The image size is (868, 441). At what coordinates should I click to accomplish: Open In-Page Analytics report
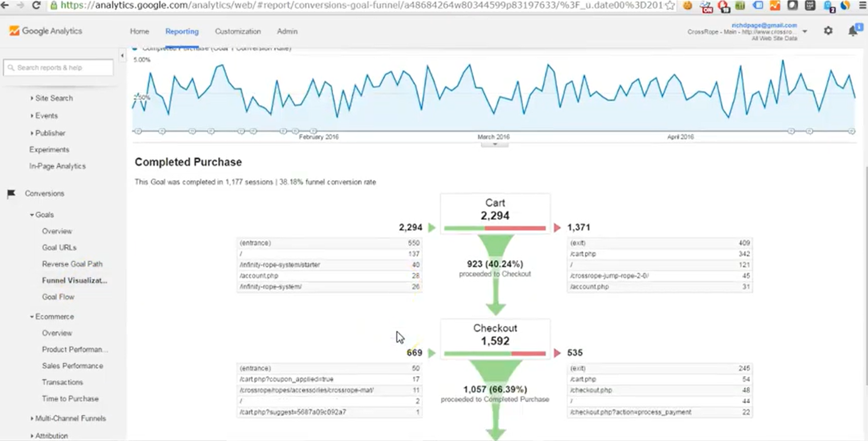[x=58, y=166]
